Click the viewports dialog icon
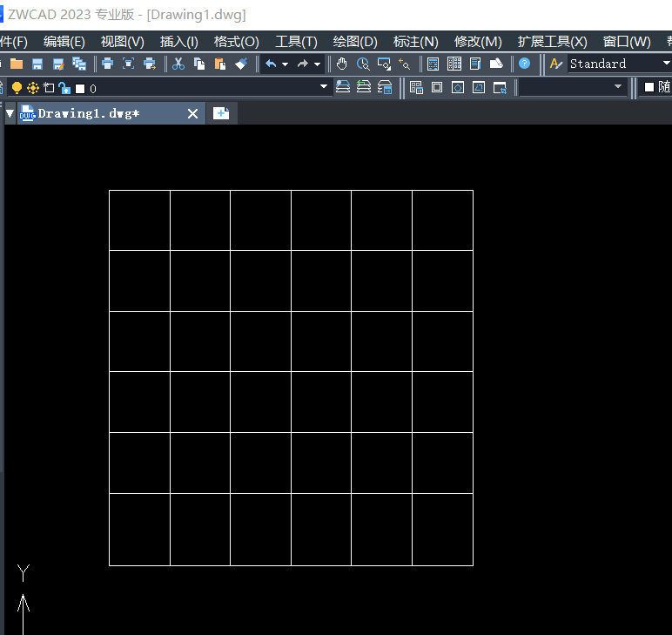The width and height of the screenshot is (672, 635). pyautogui.click(x=416, y=87)
